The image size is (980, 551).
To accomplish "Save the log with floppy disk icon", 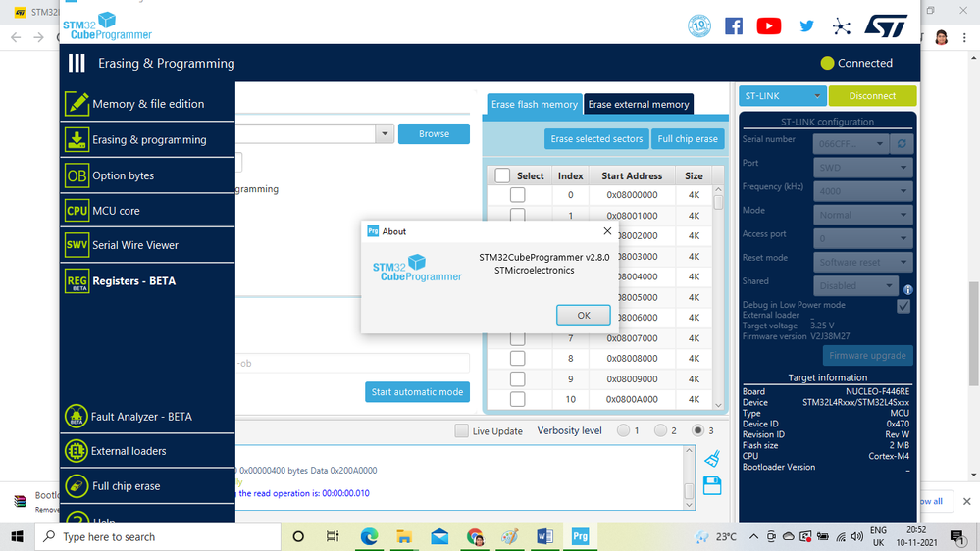I will 712,485.
